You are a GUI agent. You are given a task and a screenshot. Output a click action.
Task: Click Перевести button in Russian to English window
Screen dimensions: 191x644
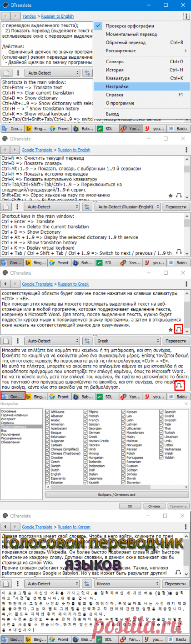(x=175, y=207)
